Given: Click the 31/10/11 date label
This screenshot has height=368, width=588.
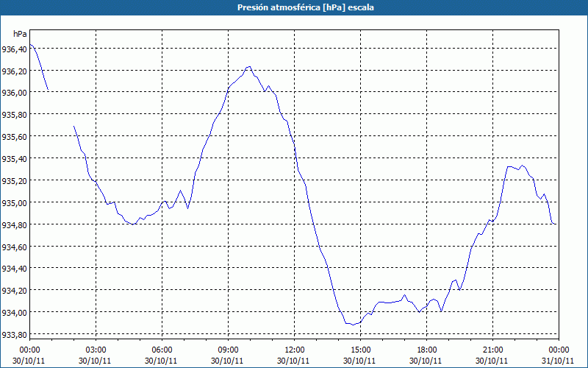Looking at the screenshot, I should tap(559, 361).
